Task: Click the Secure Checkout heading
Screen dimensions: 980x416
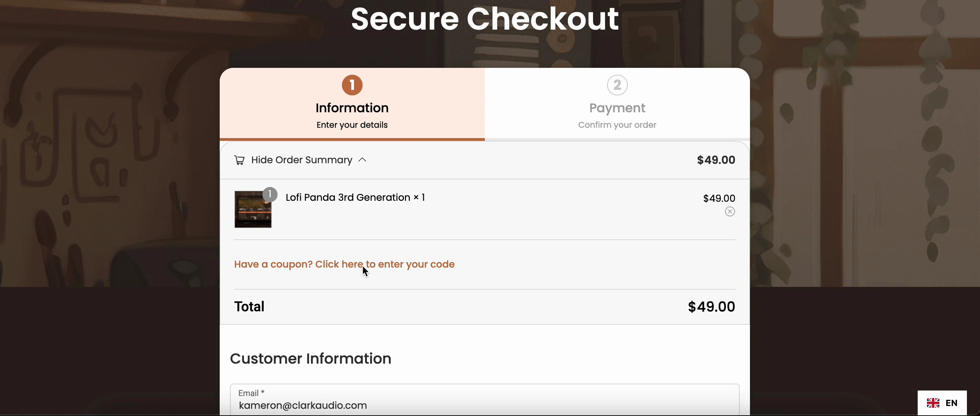Action: pyautogui.click(x=484, y=18)
